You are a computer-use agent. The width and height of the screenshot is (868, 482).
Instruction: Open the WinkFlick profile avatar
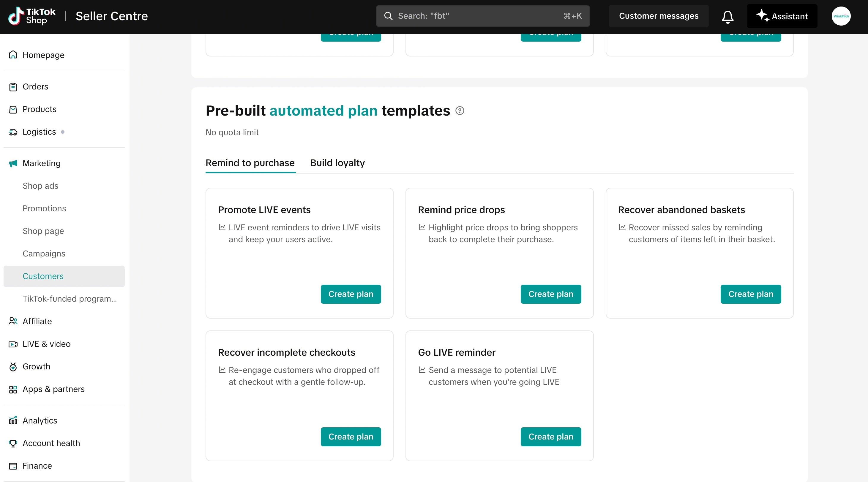click(841, 16)
